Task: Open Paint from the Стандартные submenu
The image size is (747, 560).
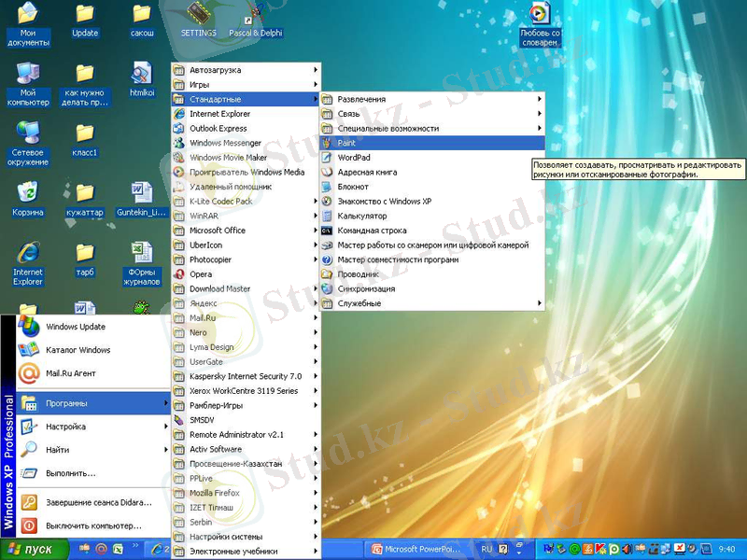Action: (346, 143)
